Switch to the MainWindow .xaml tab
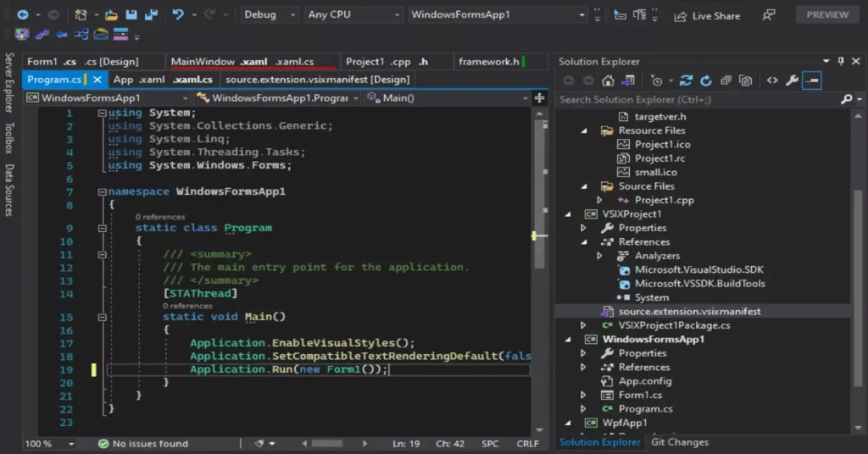The image size is (868, 454). coord(219,61)
